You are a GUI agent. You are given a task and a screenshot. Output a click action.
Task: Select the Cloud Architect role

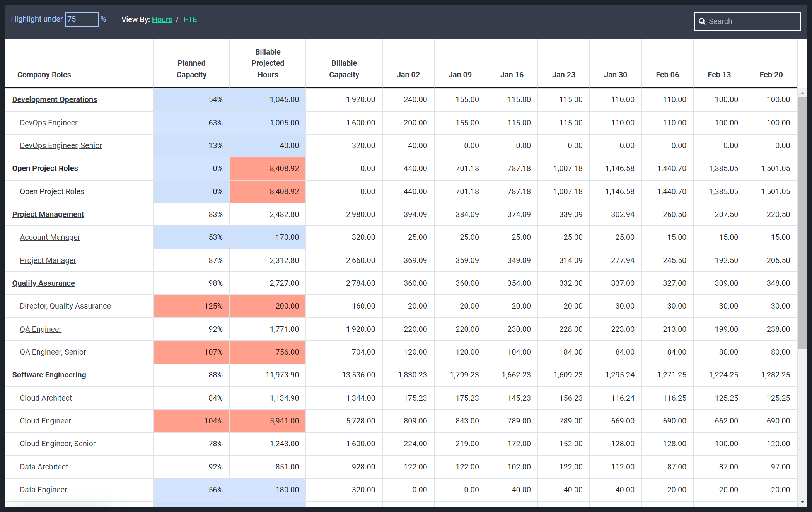click(x=46, y=398)
